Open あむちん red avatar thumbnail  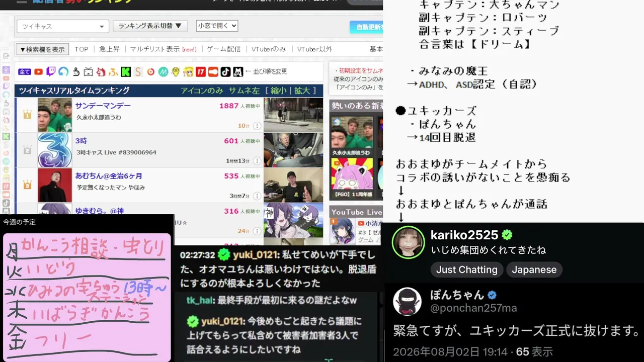point(55,185)
